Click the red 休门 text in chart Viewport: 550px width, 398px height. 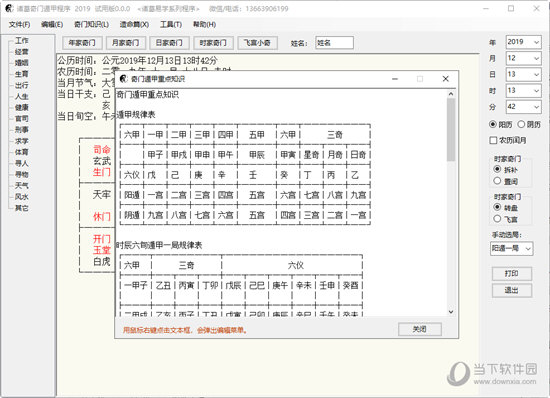(x=102, y=217)
